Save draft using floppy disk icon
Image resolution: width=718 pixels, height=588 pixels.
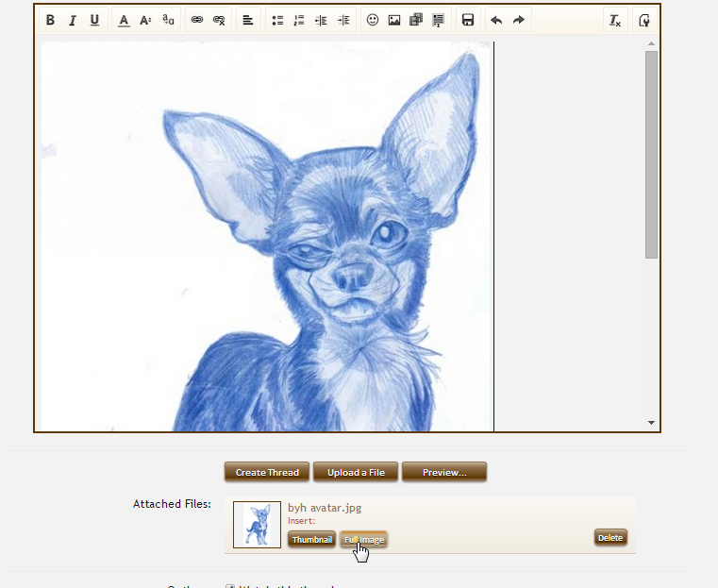468,20
